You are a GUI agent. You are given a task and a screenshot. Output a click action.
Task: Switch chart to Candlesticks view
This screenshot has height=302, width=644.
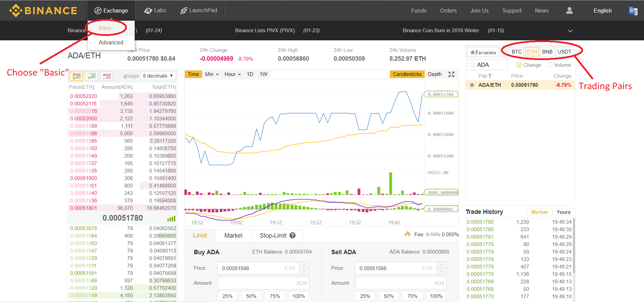click(407, 74)
